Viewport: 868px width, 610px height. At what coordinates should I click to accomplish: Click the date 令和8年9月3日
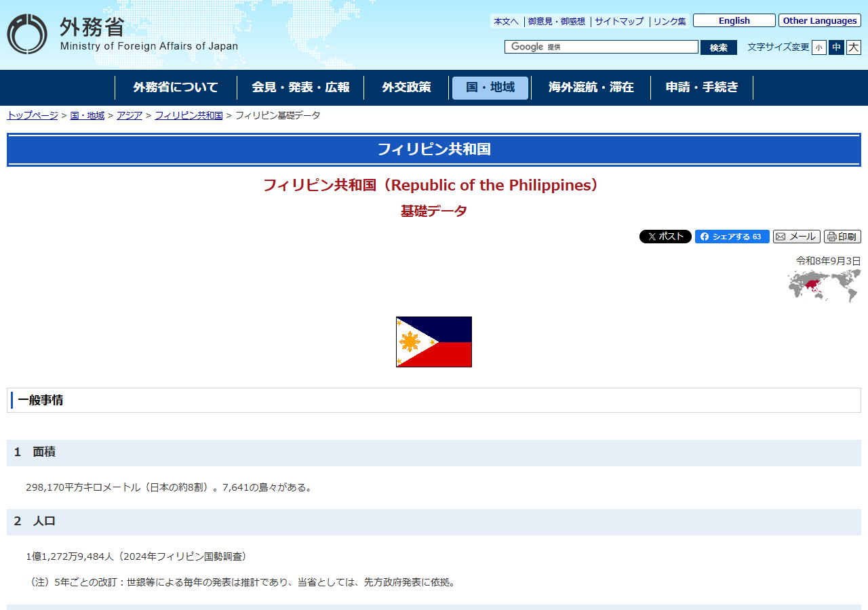click(x=829, y=260)
